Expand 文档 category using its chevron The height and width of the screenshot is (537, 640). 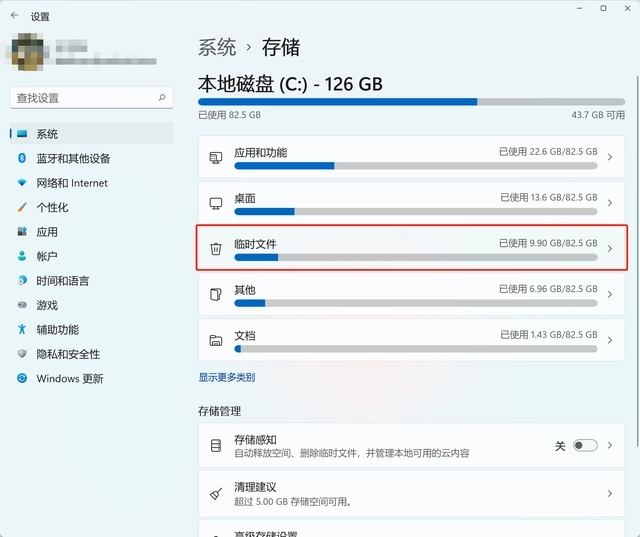[x=610, y=340]
